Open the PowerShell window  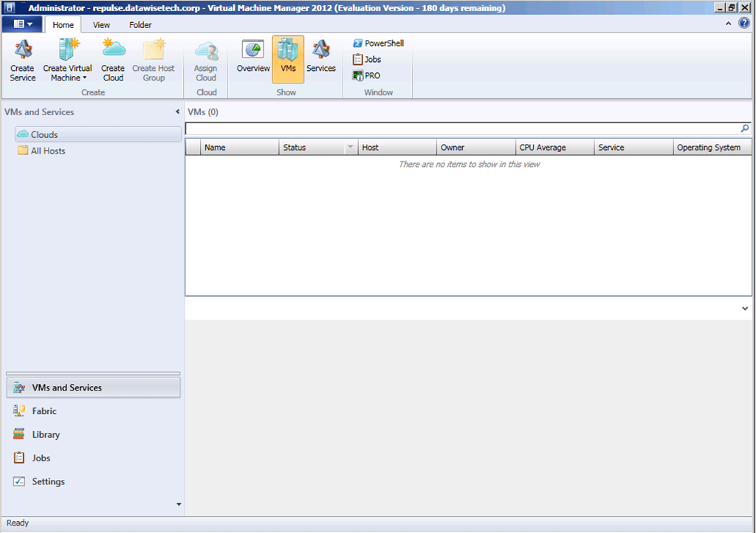pos(379,44)
